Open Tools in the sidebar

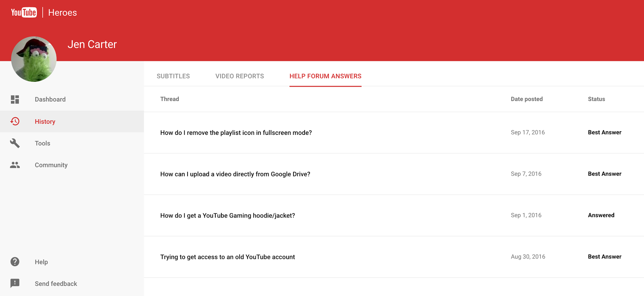pos(42,143)
